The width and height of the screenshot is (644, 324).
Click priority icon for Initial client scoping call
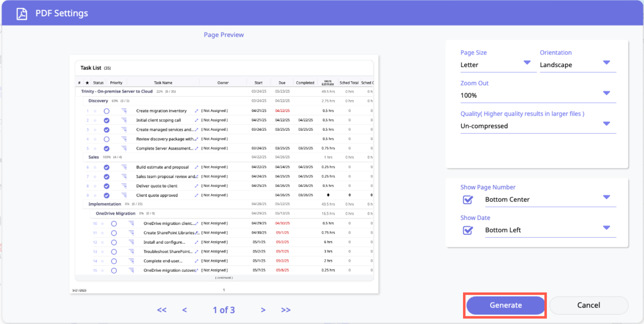pos(124,120)
